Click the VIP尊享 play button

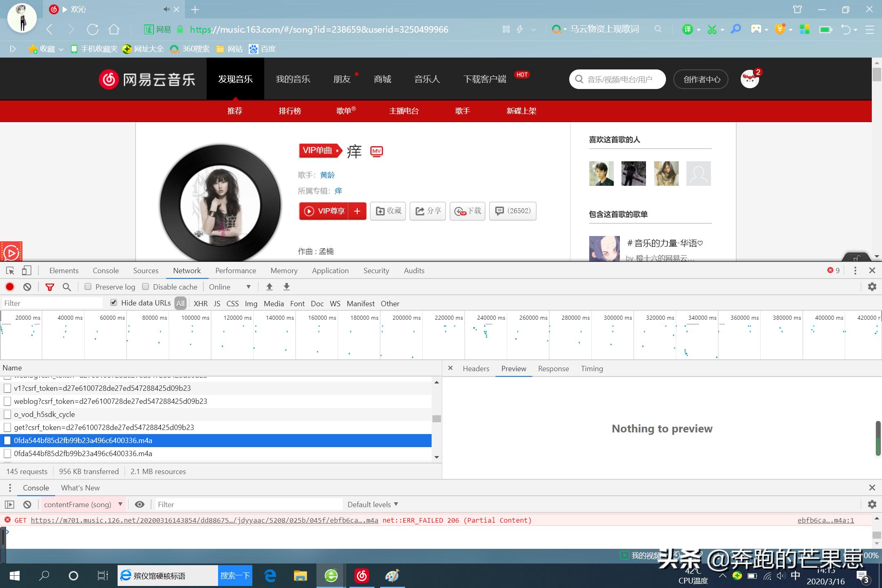tap(325, 211)
